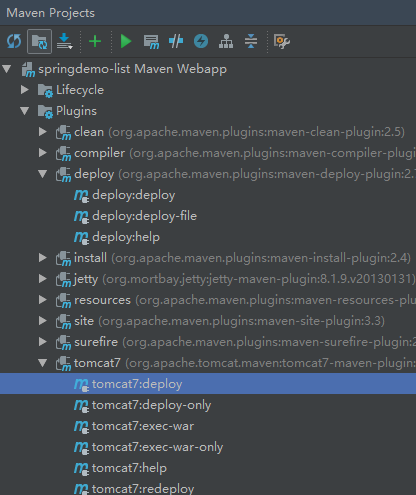Expand the compiler plugin node

point(42,153)
